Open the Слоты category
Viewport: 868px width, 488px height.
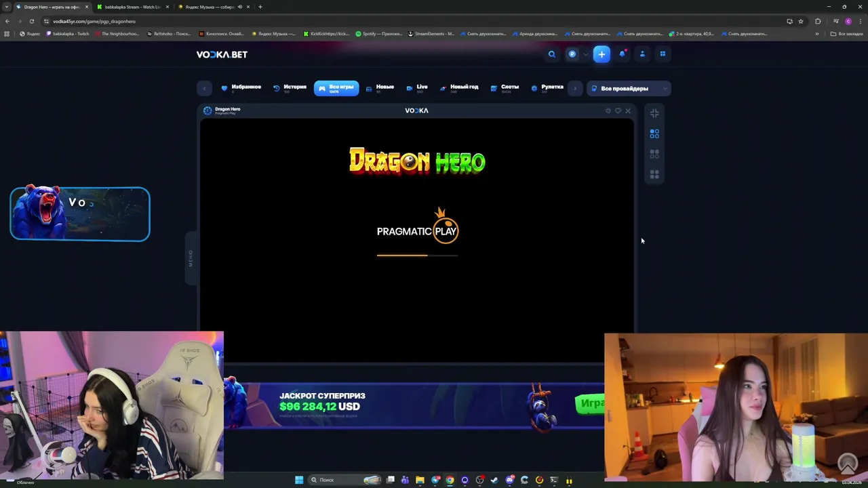tap(506, 88)
